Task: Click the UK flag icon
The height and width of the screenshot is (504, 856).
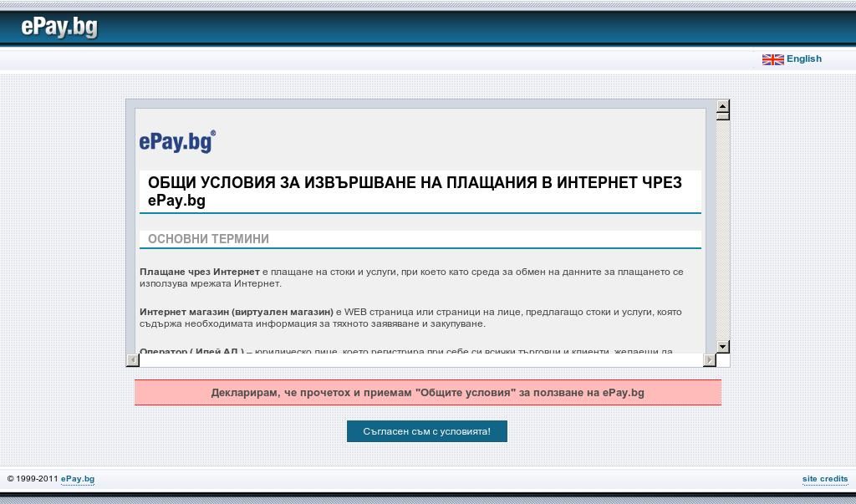Action: pos(772,59)
